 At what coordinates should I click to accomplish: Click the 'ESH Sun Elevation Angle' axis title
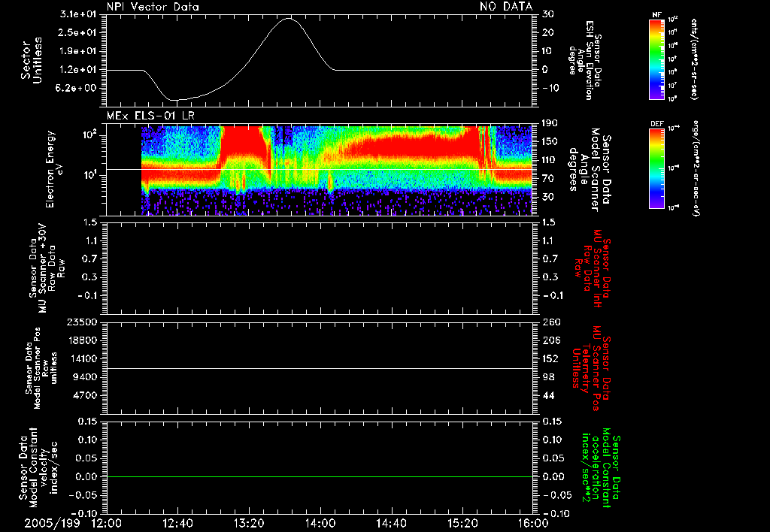coord(585,60)
